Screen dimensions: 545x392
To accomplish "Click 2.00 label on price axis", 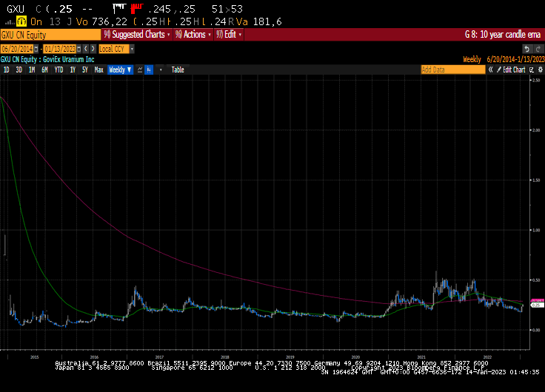I will click(536, 130).
